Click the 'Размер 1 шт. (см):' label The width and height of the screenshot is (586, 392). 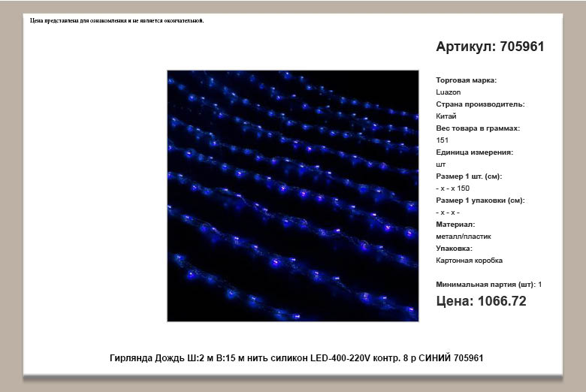pos(469,176)
